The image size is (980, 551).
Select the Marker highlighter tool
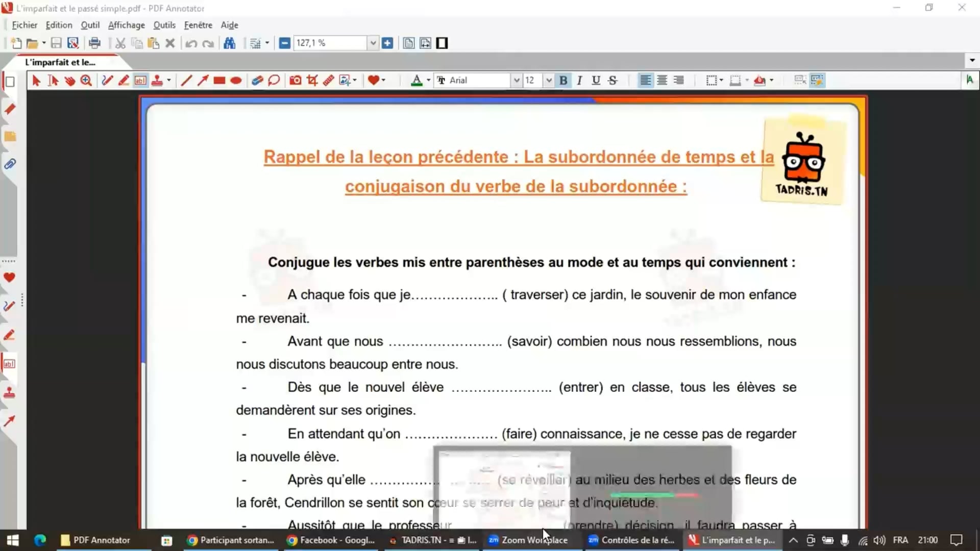(x=124, y=80)
